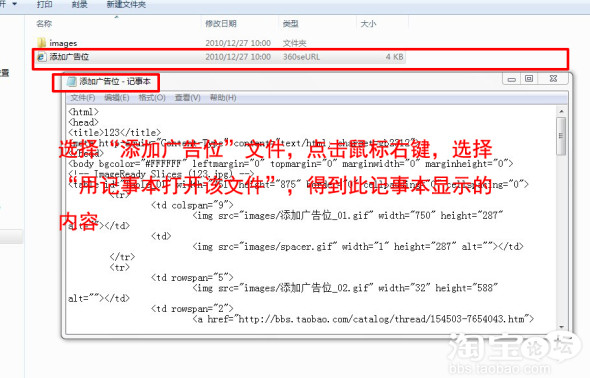Image resolution: width=590 pixels, height=378 pixels.
Task: Click the 4 KB size cell
Action: pos(394,57)
